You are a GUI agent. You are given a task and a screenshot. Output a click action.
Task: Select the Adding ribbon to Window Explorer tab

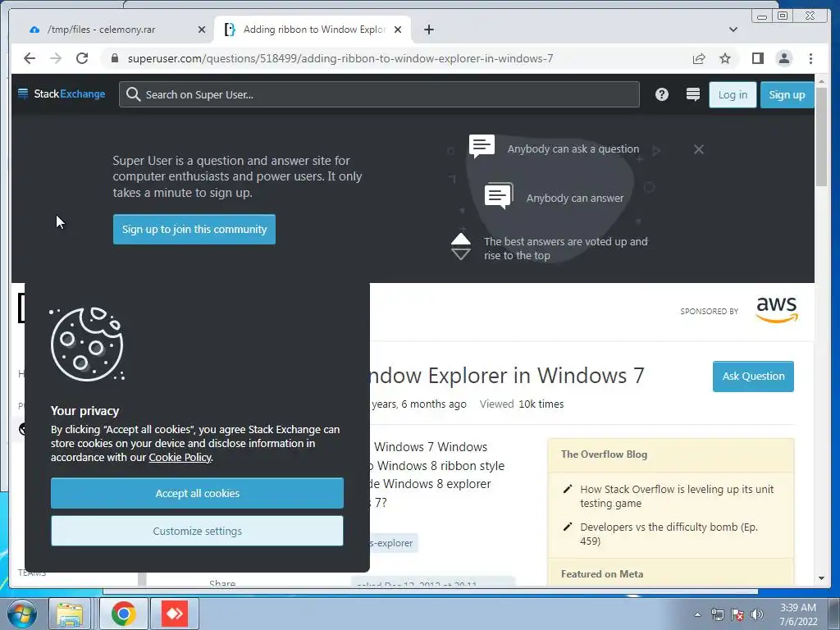(313, 30)
